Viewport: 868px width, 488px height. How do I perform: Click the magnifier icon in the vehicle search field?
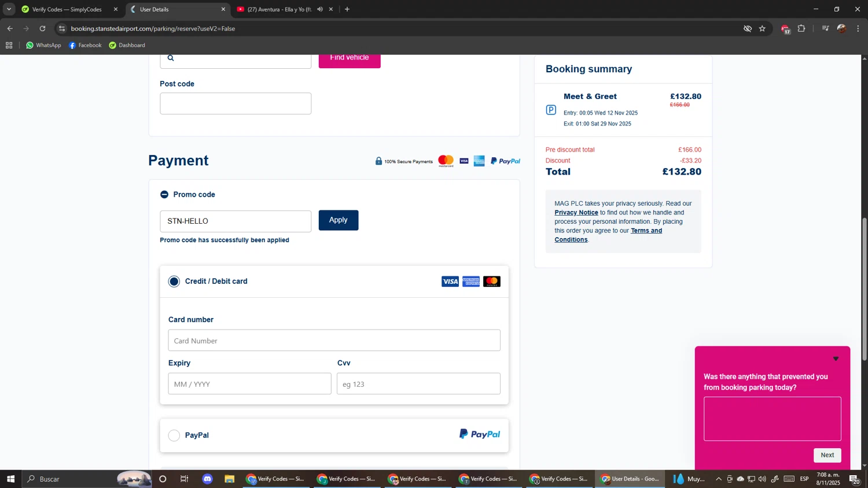pyautogui.click(x=171, y=58)
